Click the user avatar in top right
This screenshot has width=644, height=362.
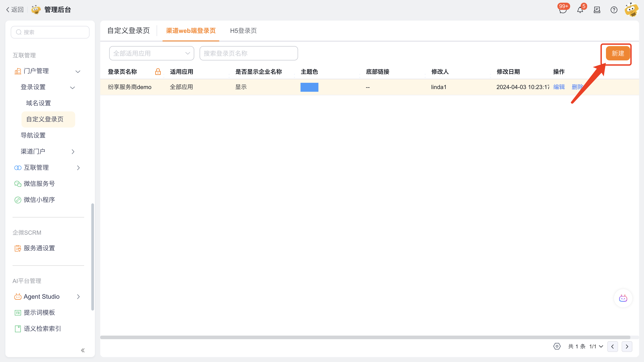point(631,10)
